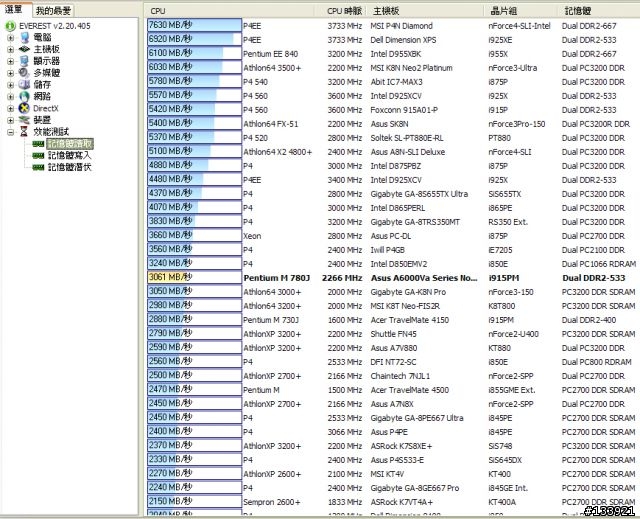The image size is (640, 519).
Task: Click the Xeon CPU cell
Action: click(x=252, y=236)
